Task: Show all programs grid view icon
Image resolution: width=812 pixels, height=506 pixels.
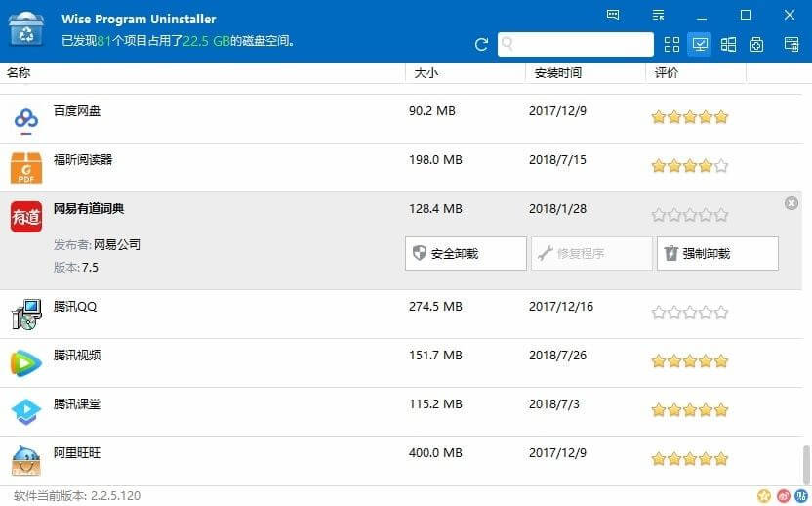Action: pos(671,44)
